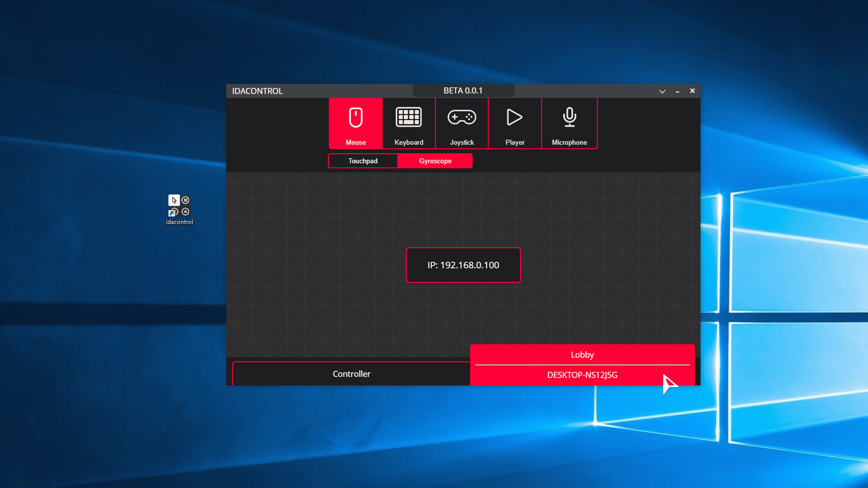The width and height of the screenshot is (868, 488).
Task: Select DESKTOP-NS12J5G in the lobby
Action: (x=582, y=375)
